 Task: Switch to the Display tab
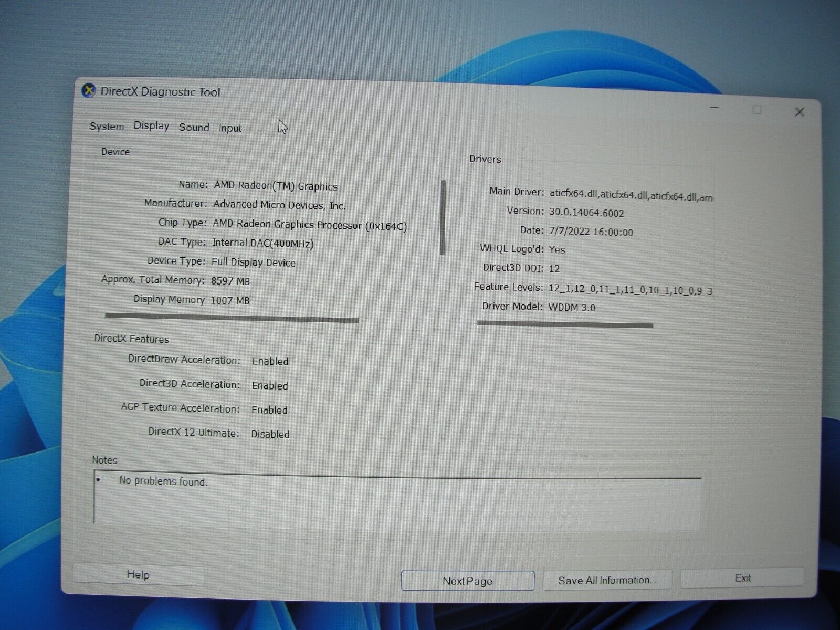[x=151, y=126]
